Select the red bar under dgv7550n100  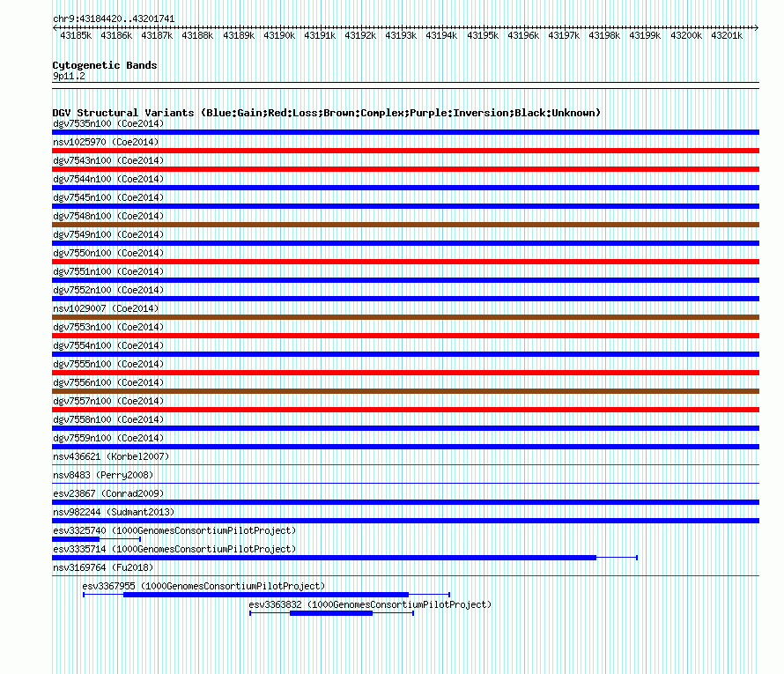pyautogui.click(x=405, y=262)
